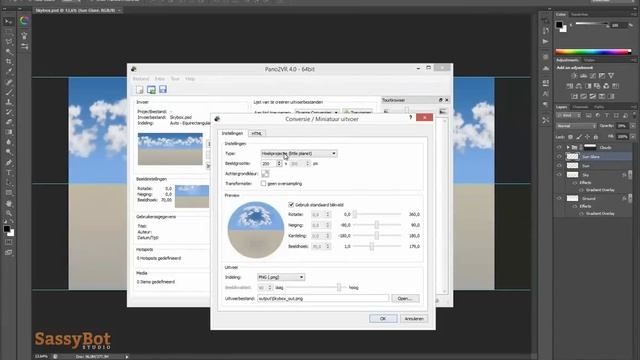Click the Beeldhoek slider handle
The height and width of the screenshot is (360, 640).
click(x=371, y=246)
